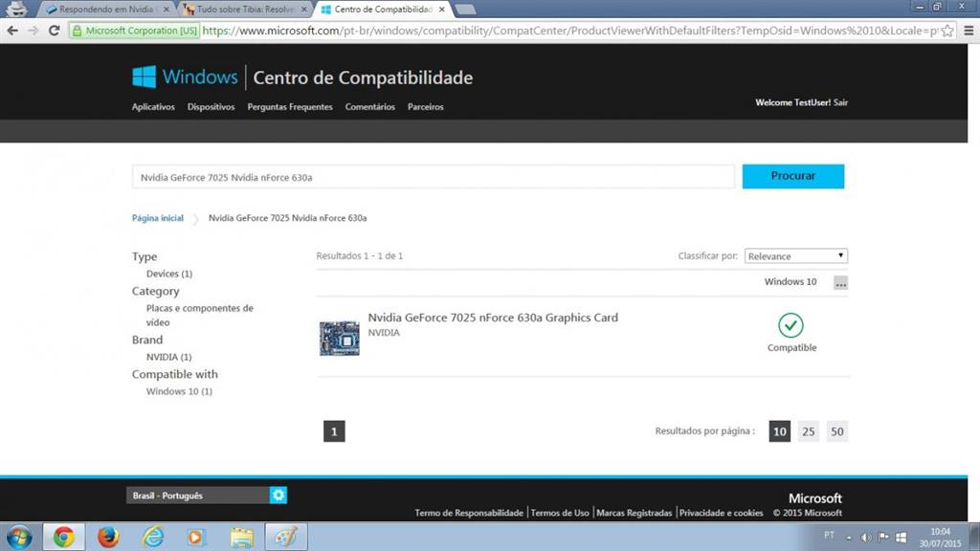Screen dimensions: 980x551
Task: Launch Firefox from the taskbar
Action: tap(108, 537)
